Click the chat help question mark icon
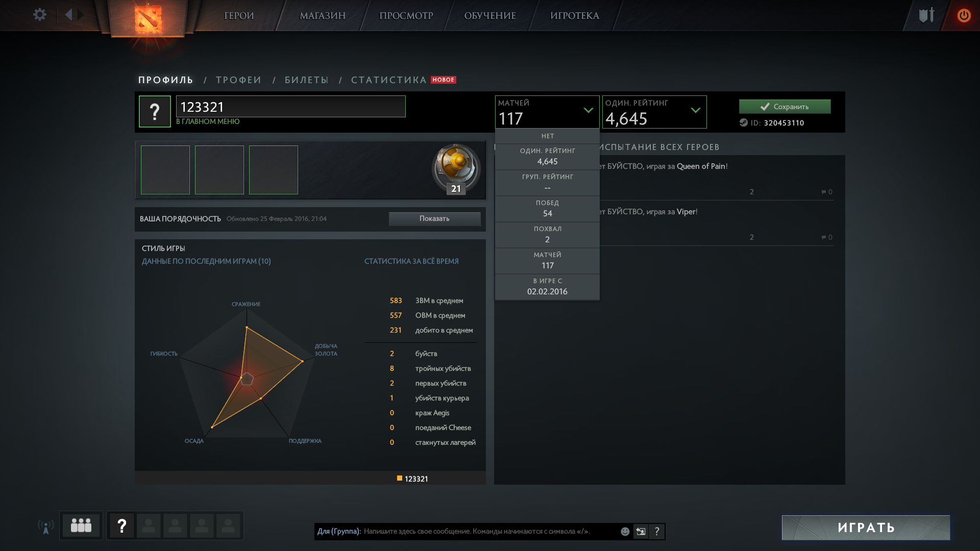980x551 pixels. coord(657,532)
